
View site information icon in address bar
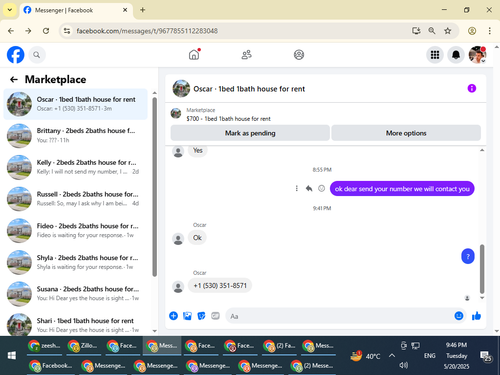(x=67, y=31)
